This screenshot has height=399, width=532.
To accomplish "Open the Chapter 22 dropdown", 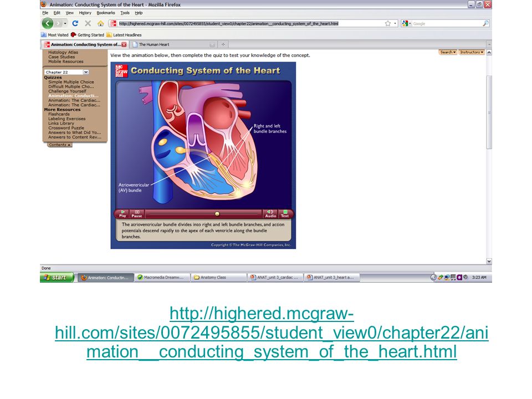I will pyautogui.click(x=66, y=72).
